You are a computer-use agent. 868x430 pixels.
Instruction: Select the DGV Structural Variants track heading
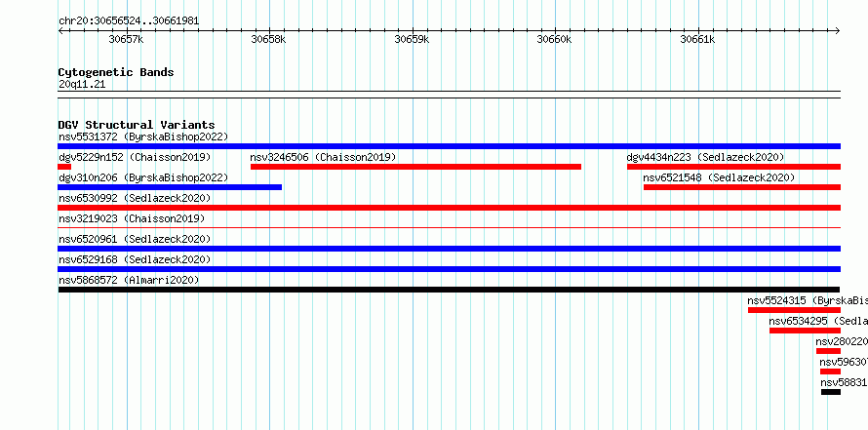(x=137, y=125)
